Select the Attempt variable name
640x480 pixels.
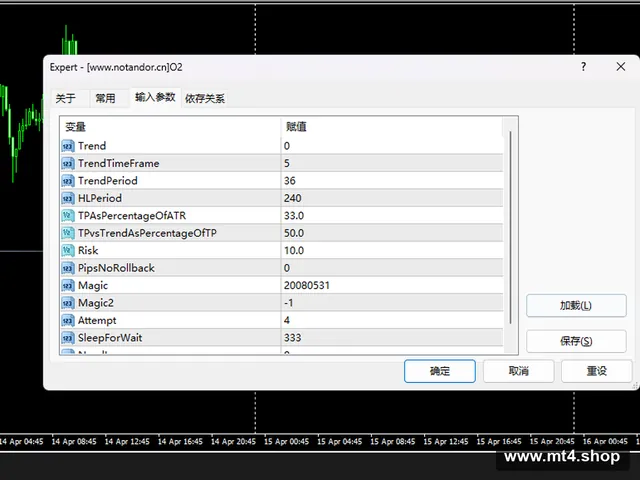(x=97, y=321)
